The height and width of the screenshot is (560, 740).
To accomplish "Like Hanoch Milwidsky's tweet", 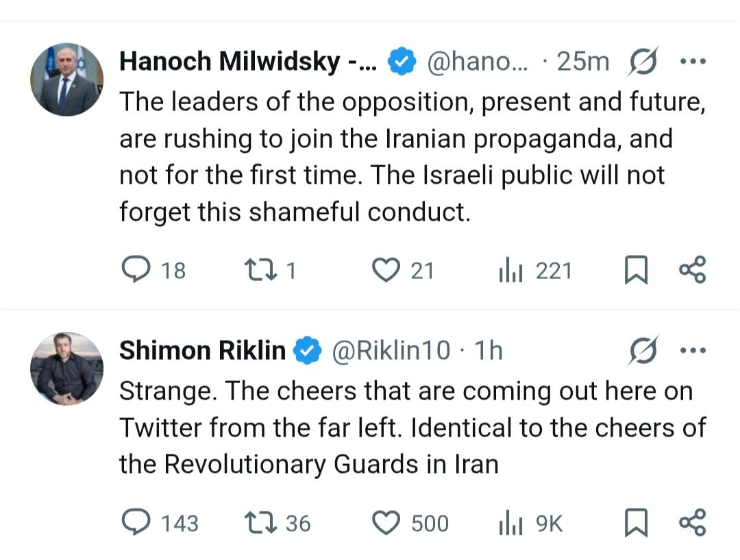I will (x=386, y=271).
